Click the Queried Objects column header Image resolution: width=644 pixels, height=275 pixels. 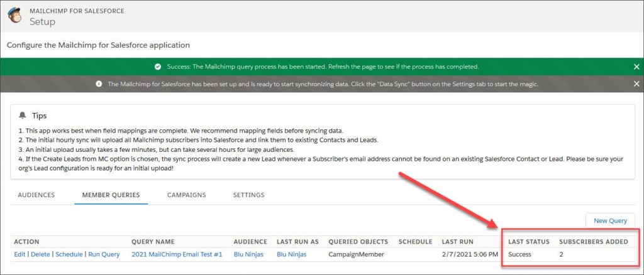pos(358,241)
